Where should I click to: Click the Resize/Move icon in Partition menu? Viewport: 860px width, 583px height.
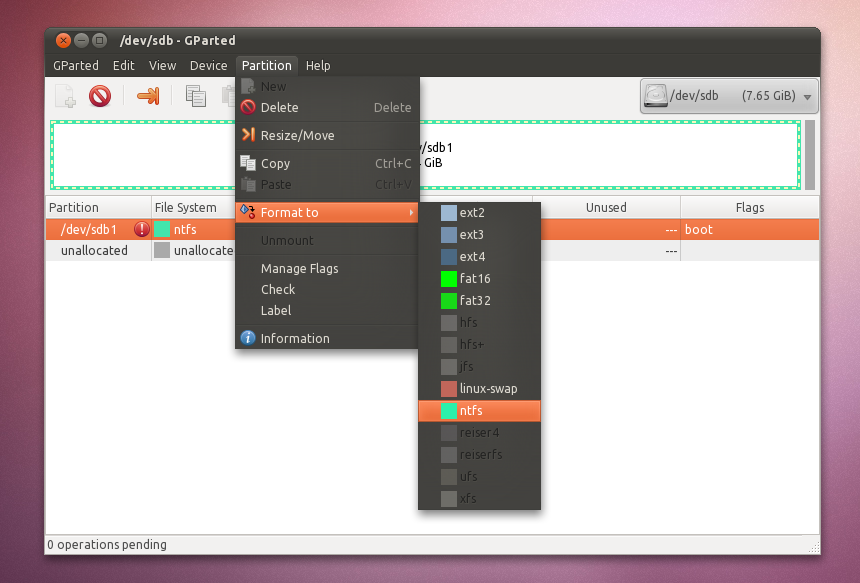248,135
